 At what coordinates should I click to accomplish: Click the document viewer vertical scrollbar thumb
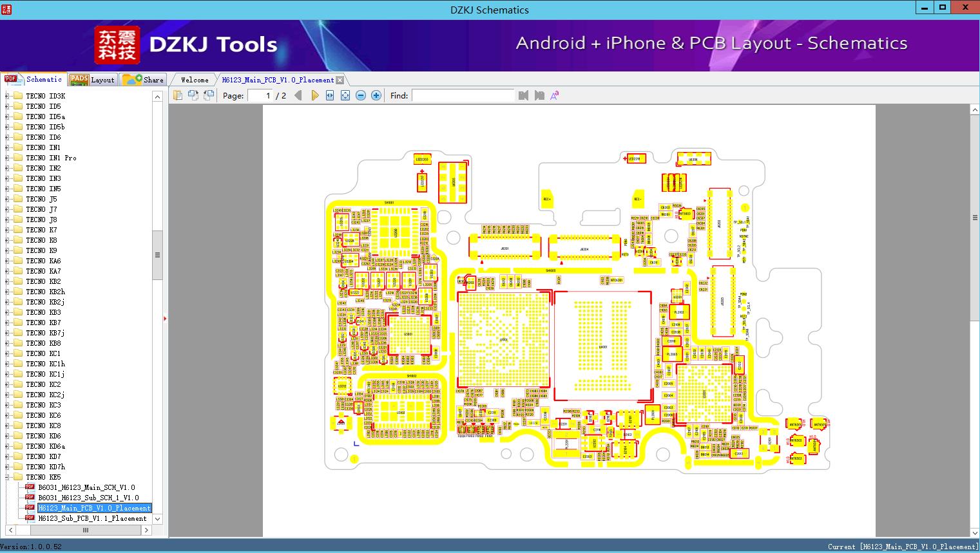click(x=975, y=218)
